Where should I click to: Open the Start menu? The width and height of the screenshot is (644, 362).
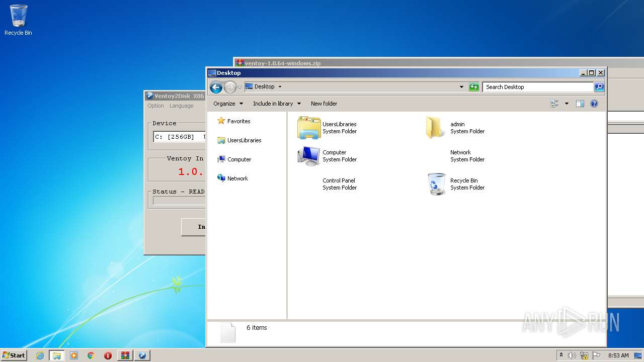(x=14, y=355)
